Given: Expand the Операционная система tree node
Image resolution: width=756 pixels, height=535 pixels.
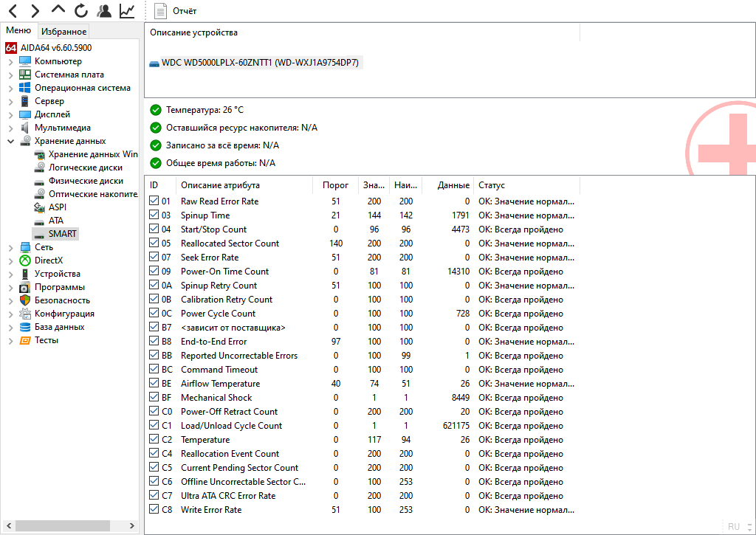Looking at the screenshot, I should (x=10, y=89).
